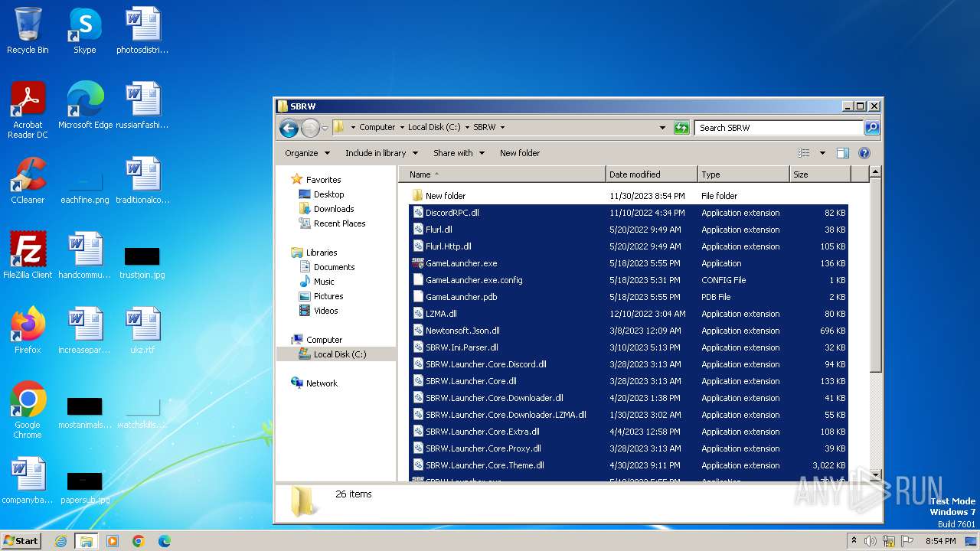Open Recent Places in navigation pane

[x=339, y=223]
